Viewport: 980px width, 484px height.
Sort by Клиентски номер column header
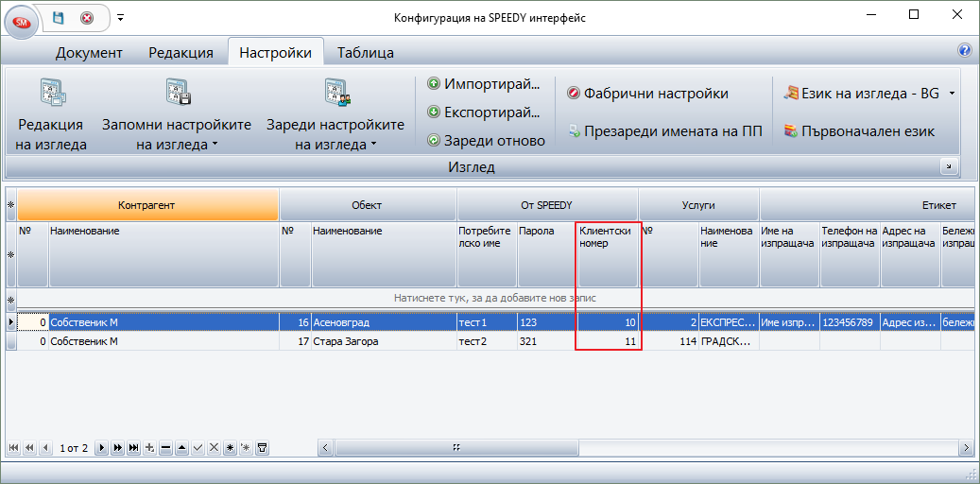tap(608, 255)
